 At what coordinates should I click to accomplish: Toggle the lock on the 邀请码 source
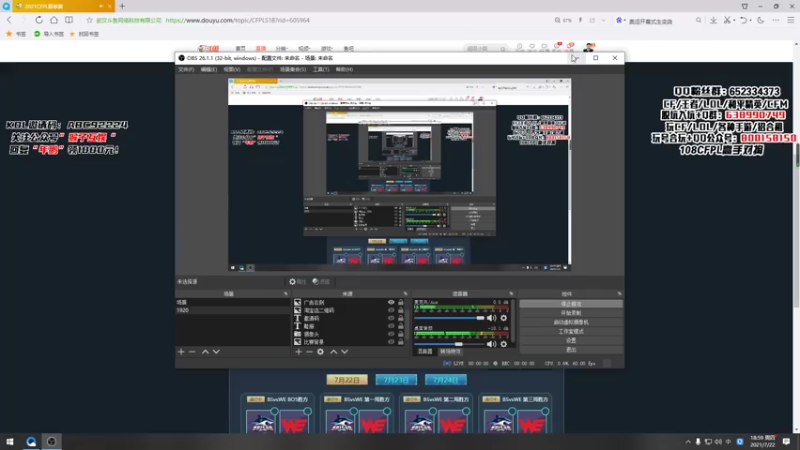point(401,318)
